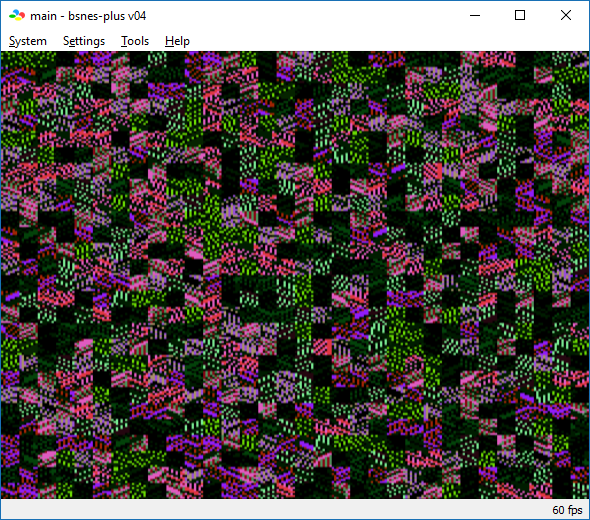
Task: Open the System menu
Action: 28,41
